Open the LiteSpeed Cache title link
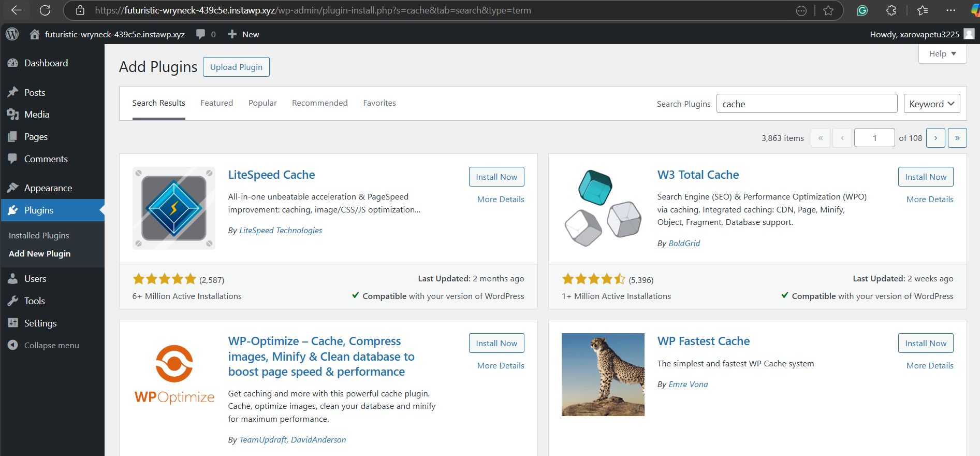The width and height of the screenshot is (980, 456). [271, 175]
